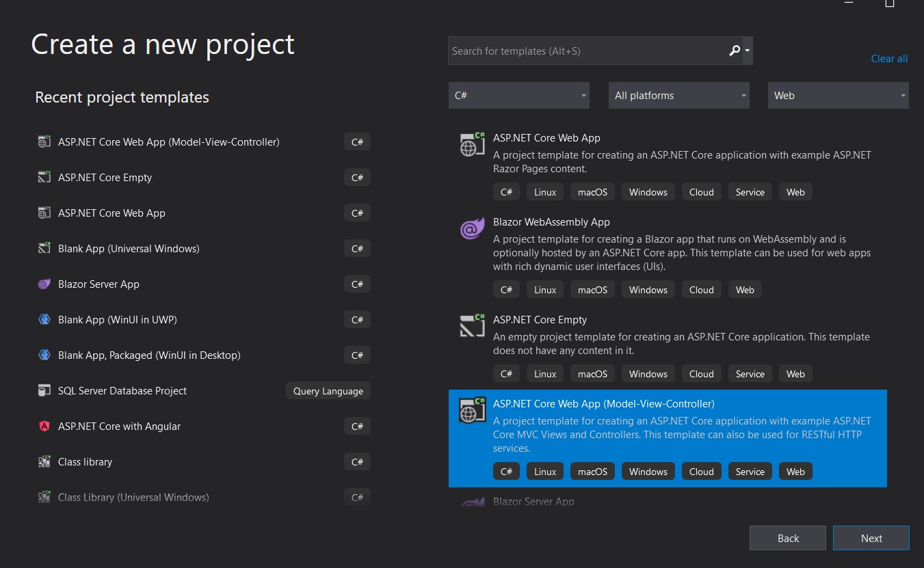Select ASP.NET Core Web App in recent templates
Screen dimensions: 924x568
click(x=204, y=213)
